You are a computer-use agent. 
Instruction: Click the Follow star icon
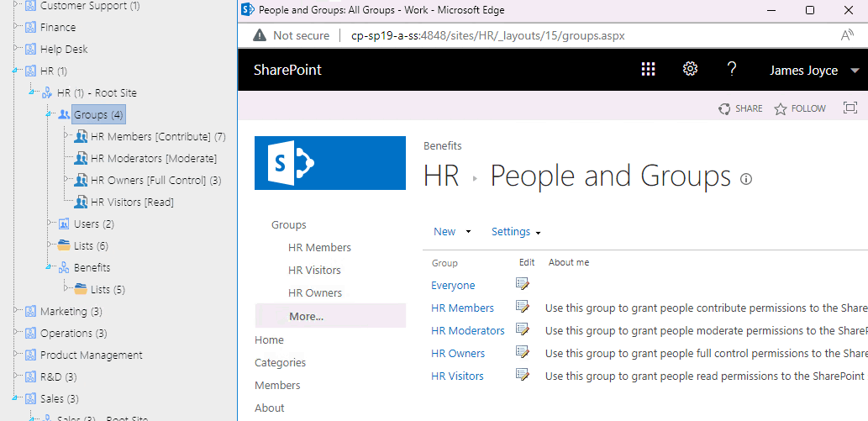pos(781,108)
